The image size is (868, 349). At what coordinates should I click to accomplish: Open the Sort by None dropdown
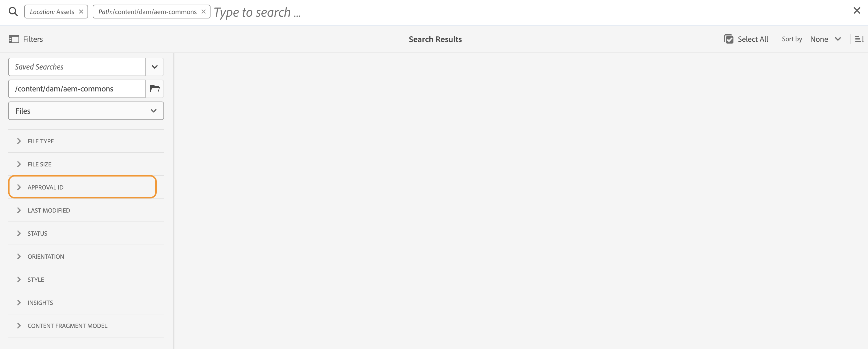(x=826, y=39)
